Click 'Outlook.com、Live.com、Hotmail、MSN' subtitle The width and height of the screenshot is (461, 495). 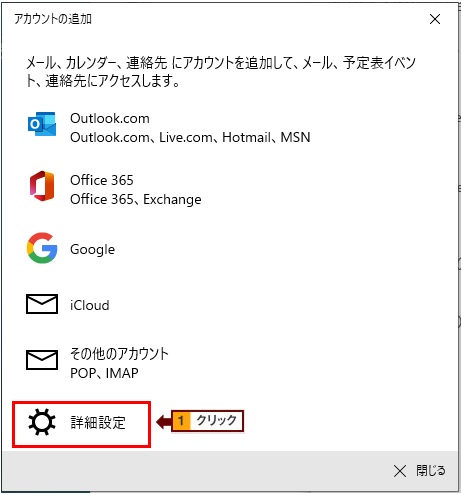pos(190,137)
